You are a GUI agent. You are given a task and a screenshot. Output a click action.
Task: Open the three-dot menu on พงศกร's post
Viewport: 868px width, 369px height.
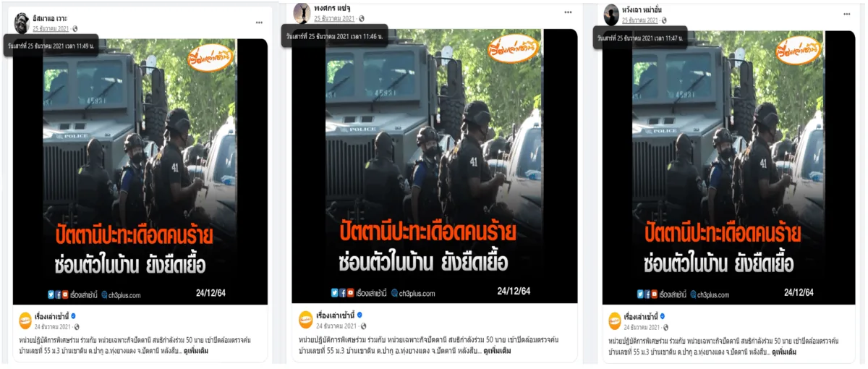click(568, 12)
